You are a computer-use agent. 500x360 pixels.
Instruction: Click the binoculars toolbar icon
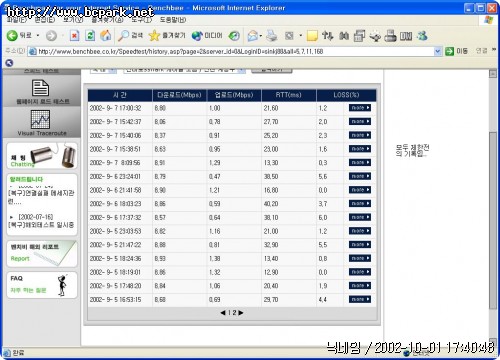tap(344, 35)
